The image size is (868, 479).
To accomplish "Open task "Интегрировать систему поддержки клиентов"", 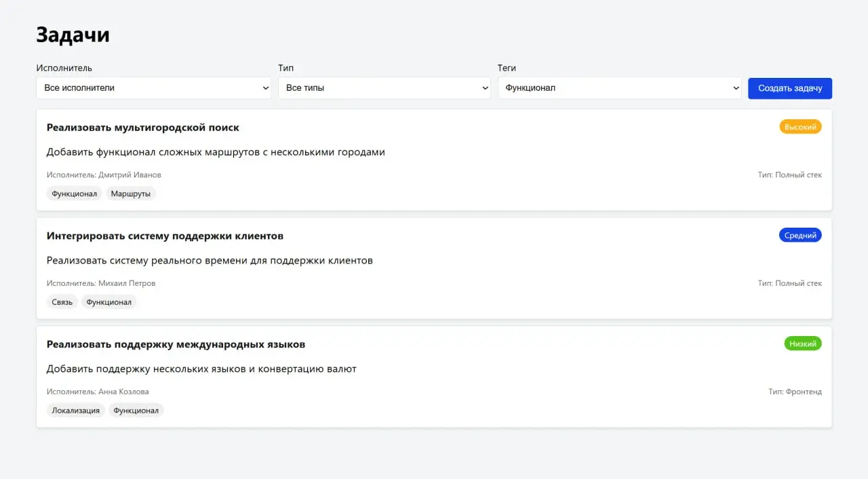I will pos(165,236).
